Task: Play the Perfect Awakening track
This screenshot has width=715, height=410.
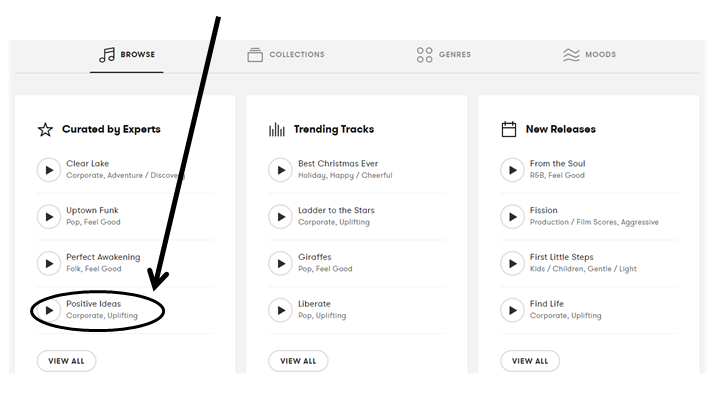Action: tap(49, 263)
